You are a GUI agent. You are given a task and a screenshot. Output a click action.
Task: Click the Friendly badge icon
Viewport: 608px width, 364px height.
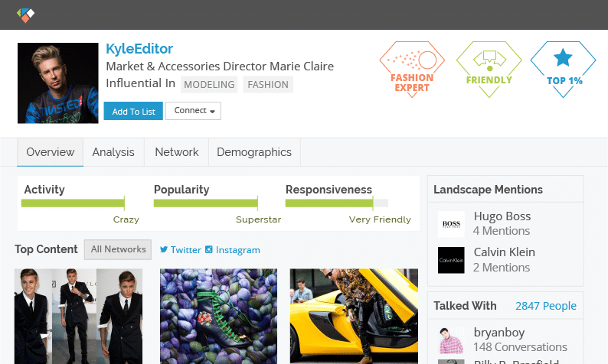tap(489, 67)
